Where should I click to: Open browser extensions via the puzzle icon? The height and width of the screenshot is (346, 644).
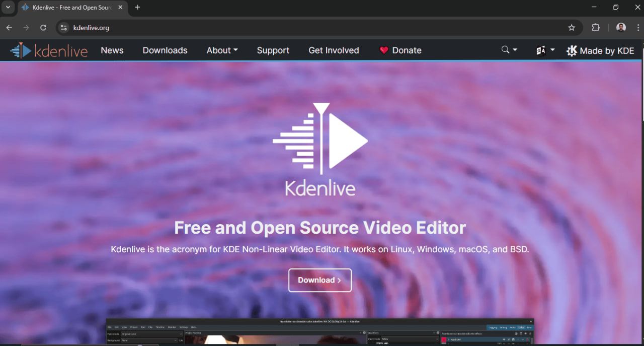[x=596, y=28]
